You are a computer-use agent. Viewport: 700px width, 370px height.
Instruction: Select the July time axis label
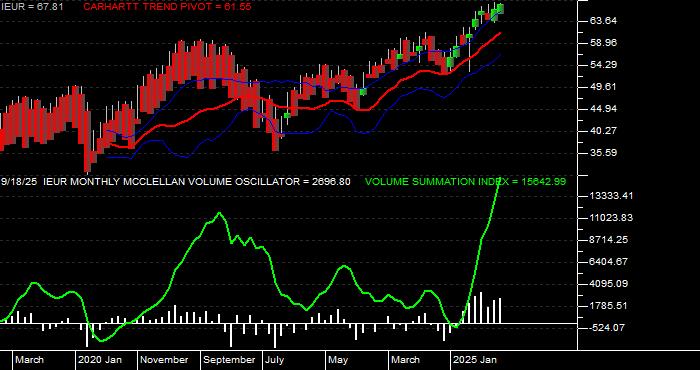pyautogui.click(x=274, y=360)
